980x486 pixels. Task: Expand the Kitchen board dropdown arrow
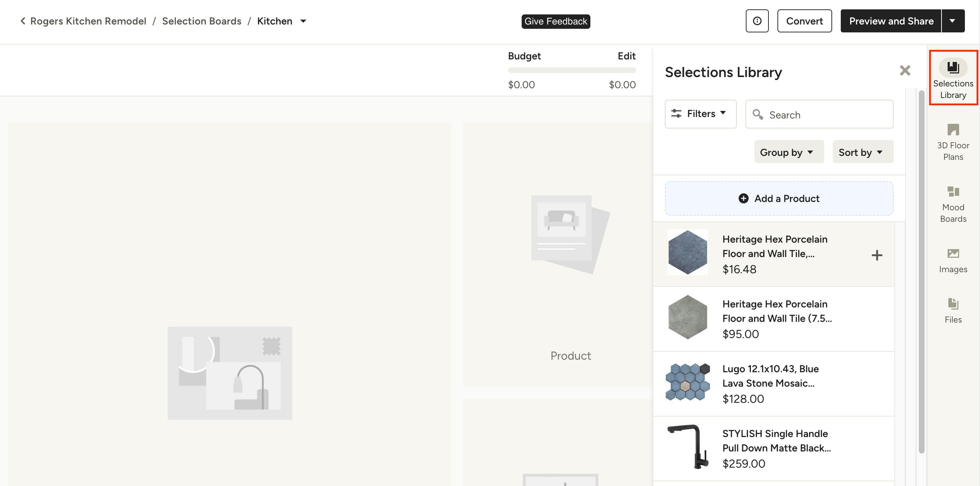point(303,21)
